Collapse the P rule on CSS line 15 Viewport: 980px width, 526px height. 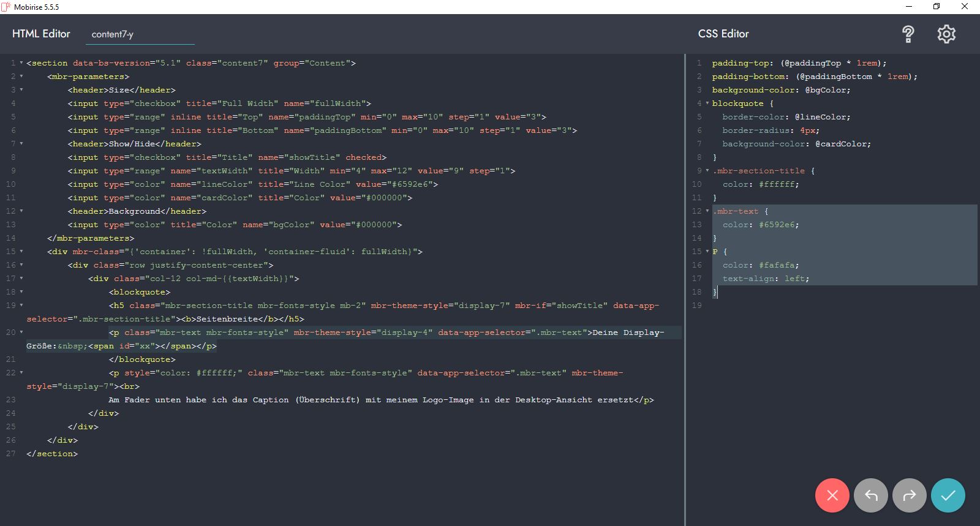pos(707,252)
